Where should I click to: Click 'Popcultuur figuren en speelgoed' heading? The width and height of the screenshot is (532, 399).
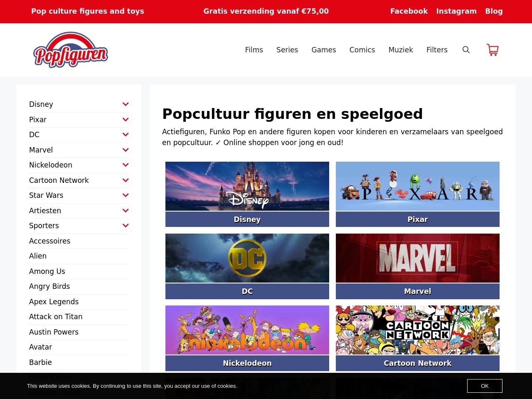(x=293, y=114)
